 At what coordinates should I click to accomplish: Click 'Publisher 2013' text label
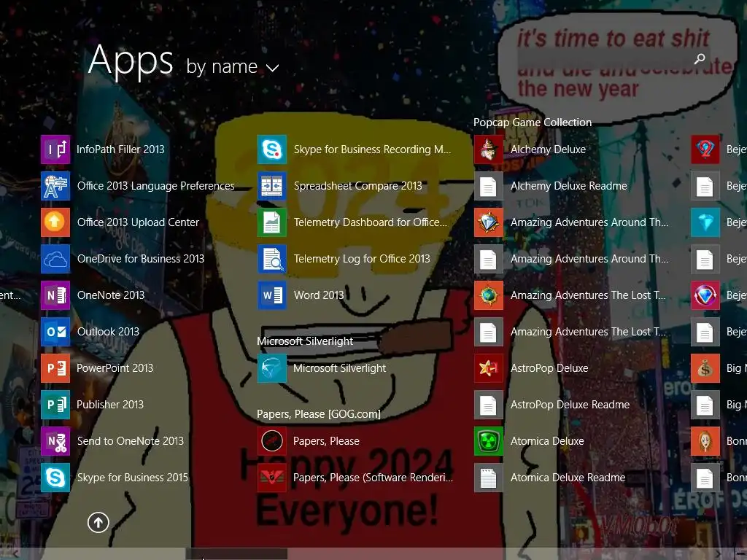click(110, 405)
